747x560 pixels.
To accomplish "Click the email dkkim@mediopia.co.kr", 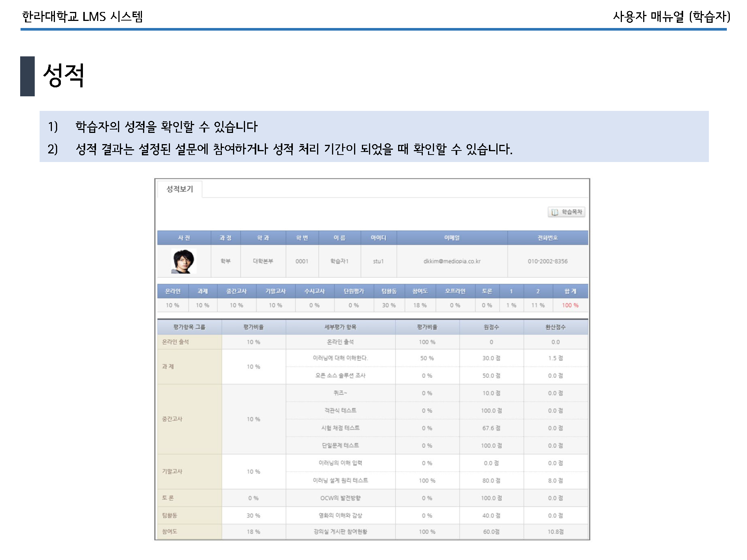I will (452, 261).
